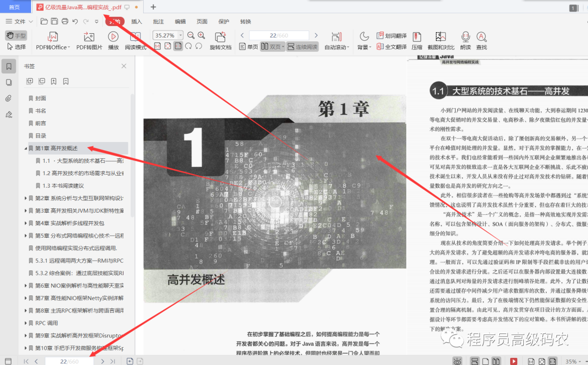Open bookmark 目录
Image resolution: width=588 pixels, height=365 pixels.
click(x=40, y=135)
